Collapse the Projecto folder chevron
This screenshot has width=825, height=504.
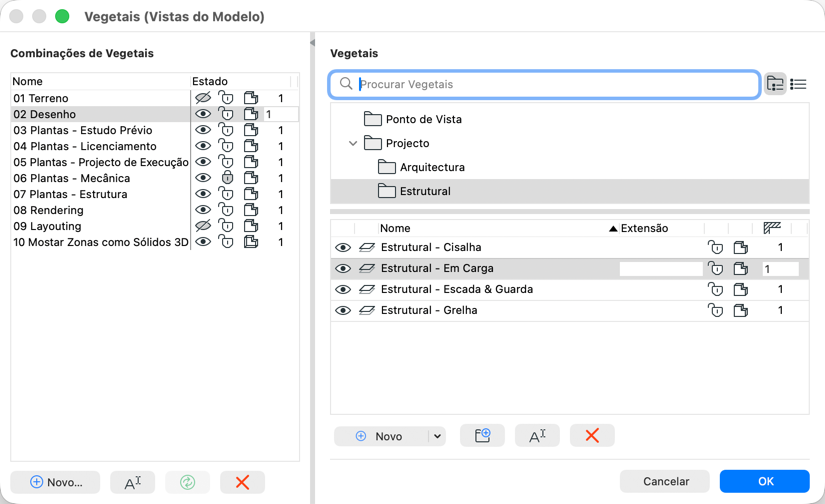[353, 143]
